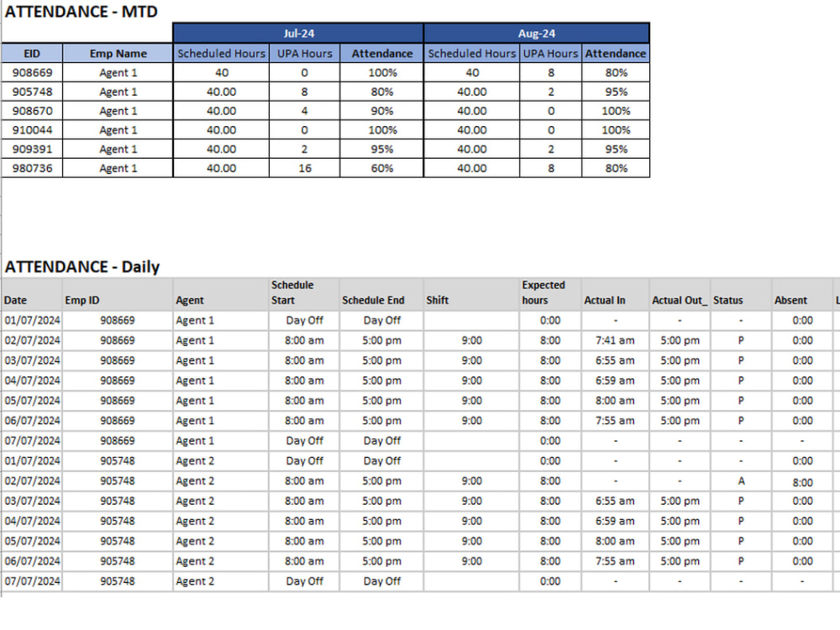This screenshot has height=630, width=840.
Task: Select Actual In 7:55 am for Agent 1
Action: point(615,421)
